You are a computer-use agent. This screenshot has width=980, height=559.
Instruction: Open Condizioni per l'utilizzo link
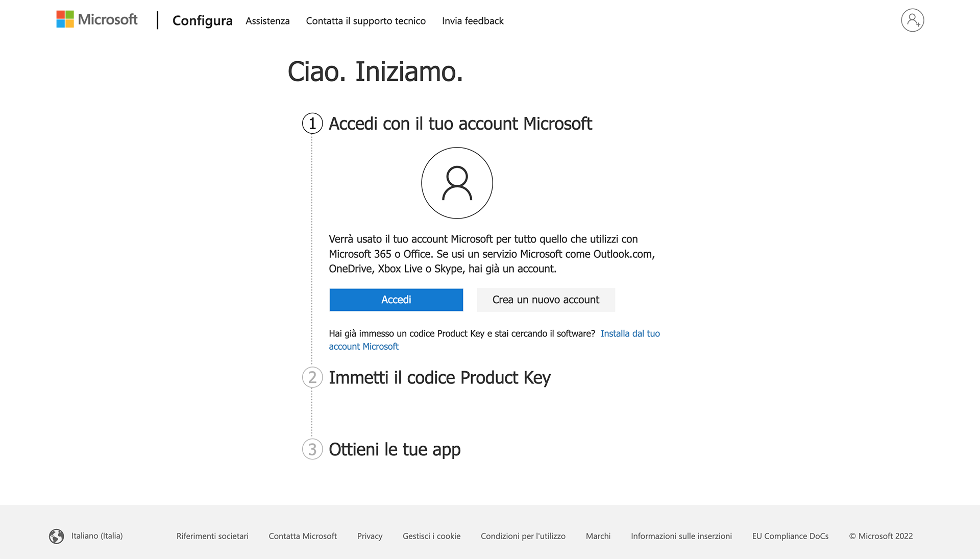click(x=523, y=536)
